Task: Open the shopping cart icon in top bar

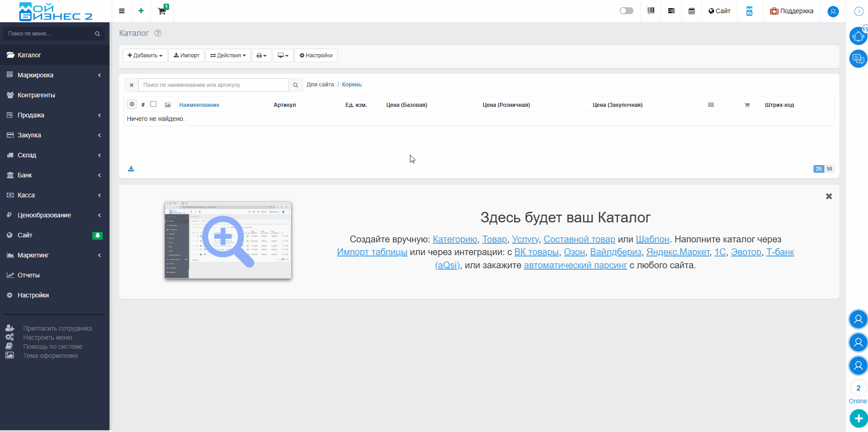Action: coord(162,11)
